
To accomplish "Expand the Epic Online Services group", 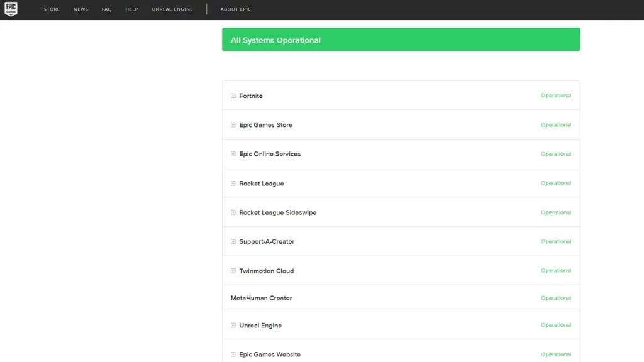I will [233, 154].
